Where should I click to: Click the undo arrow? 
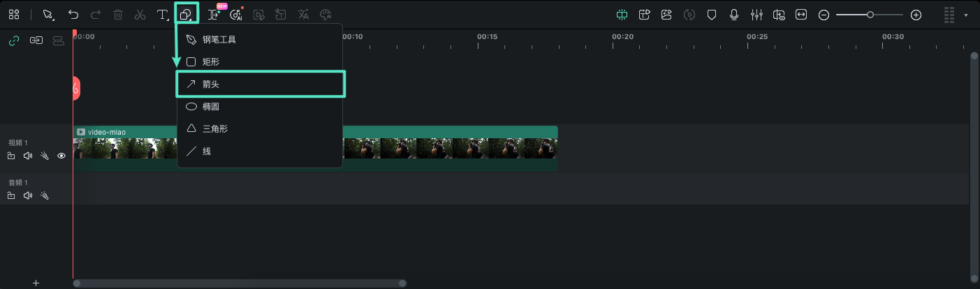(73, 14)
